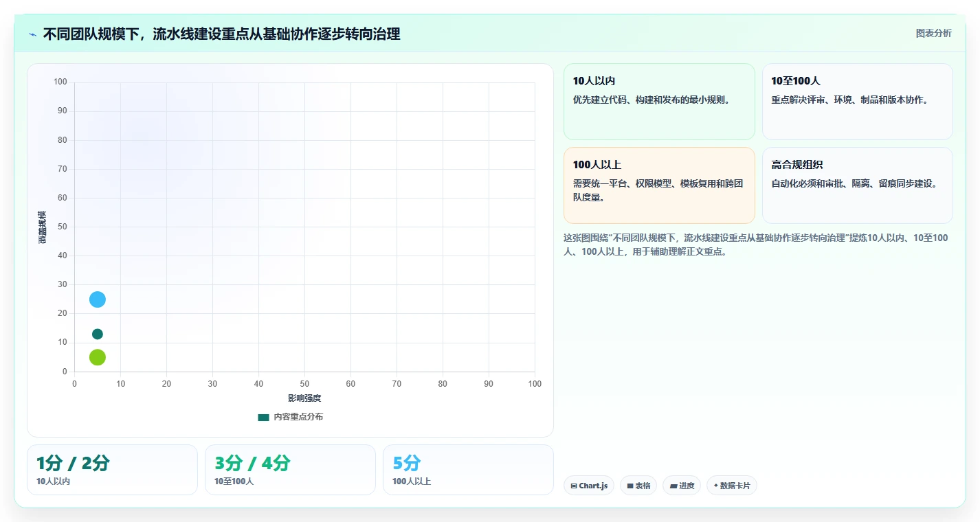Screen dimensions: 980x522
Task: Open the 10至100人 info card
Action: click(857, 102)
